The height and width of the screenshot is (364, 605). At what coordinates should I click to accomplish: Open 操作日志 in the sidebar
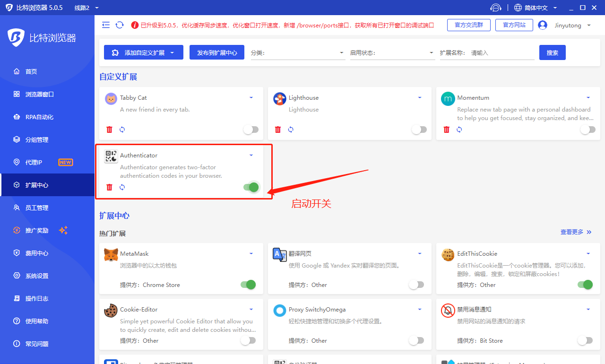(47, 298)
